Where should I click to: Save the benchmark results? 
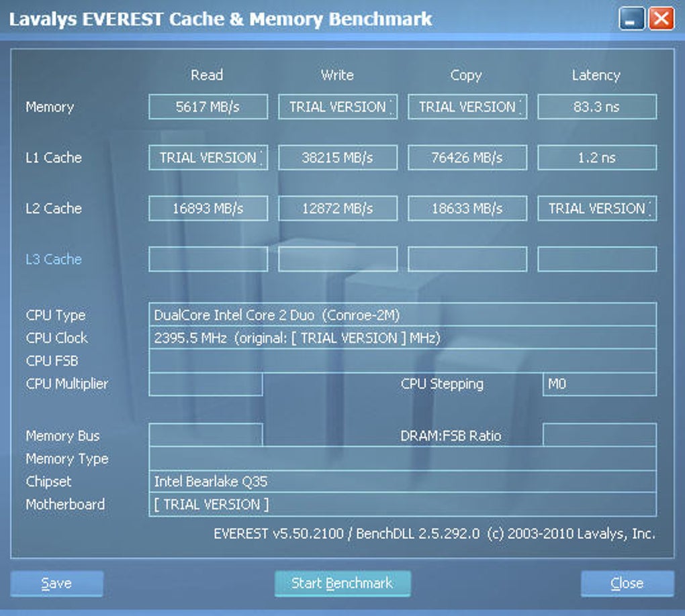pyautogui.click(x=57, y=583)
